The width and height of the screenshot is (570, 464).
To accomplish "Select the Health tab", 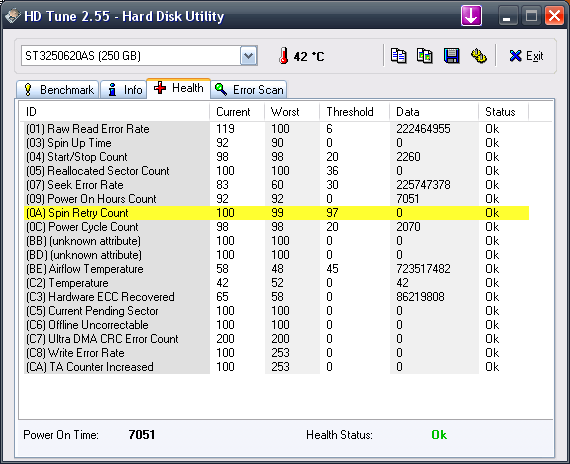I will pyautogui.click(x=178, y=88).
